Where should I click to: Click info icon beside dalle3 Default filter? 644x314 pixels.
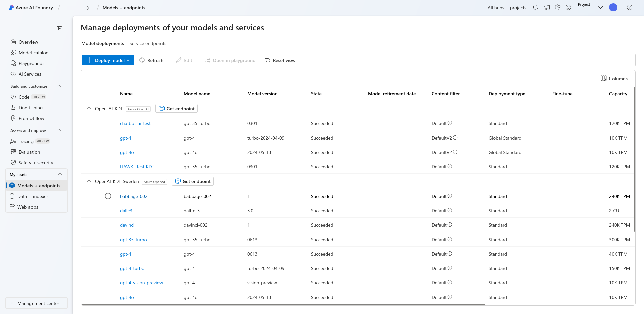click(x=450, y=210)
